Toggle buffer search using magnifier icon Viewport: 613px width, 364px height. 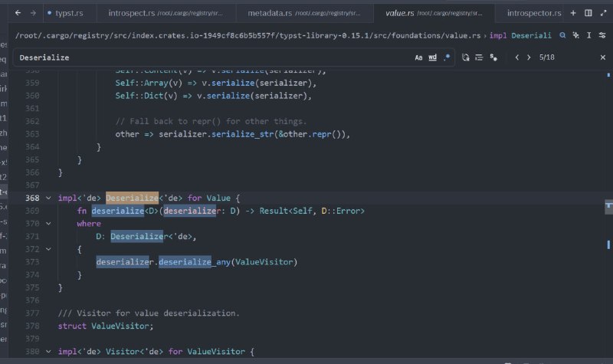coord(562,35)
